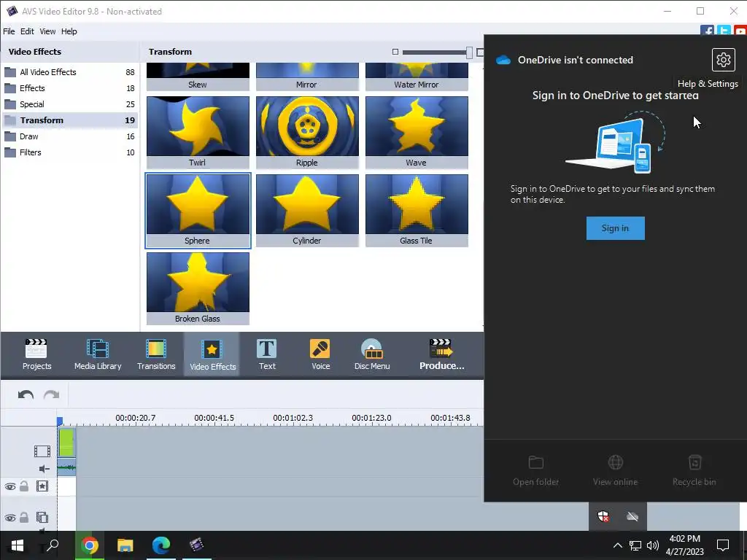This screenshot has width=747, height=560.
Task: Open the Windows Start menu
Action: pos(18,545)
